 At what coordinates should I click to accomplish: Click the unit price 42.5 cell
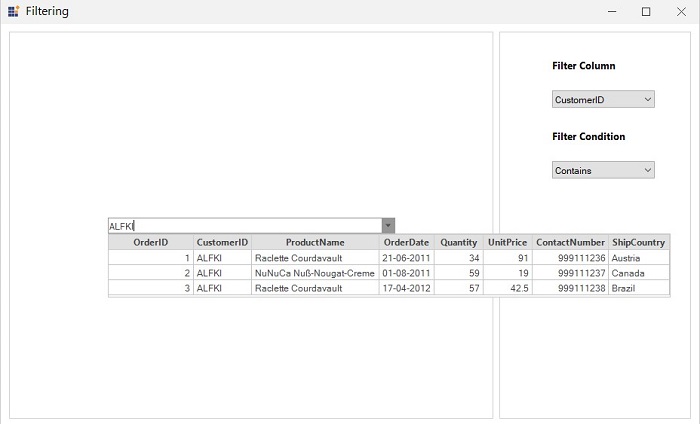508,288
